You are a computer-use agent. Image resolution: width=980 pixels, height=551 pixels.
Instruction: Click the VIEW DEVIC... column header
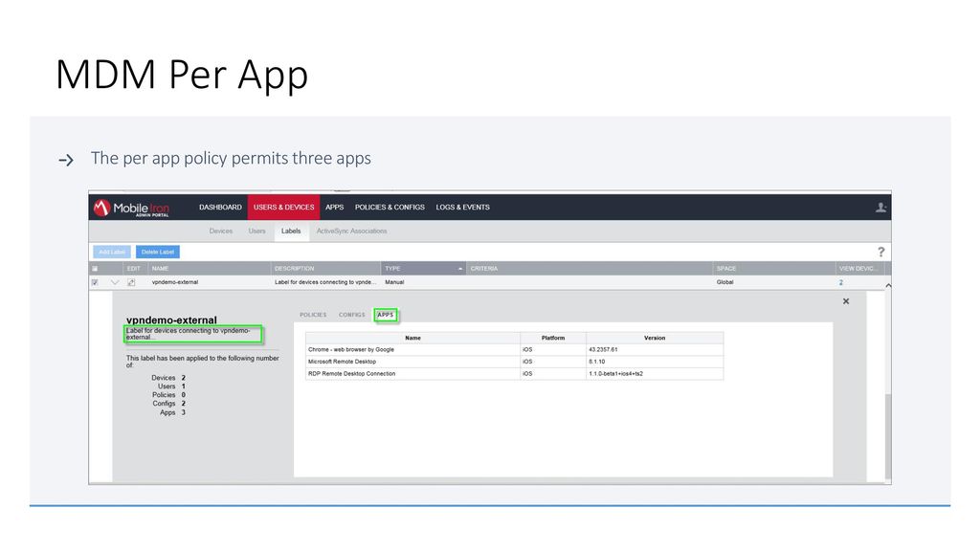pos(859,269)
